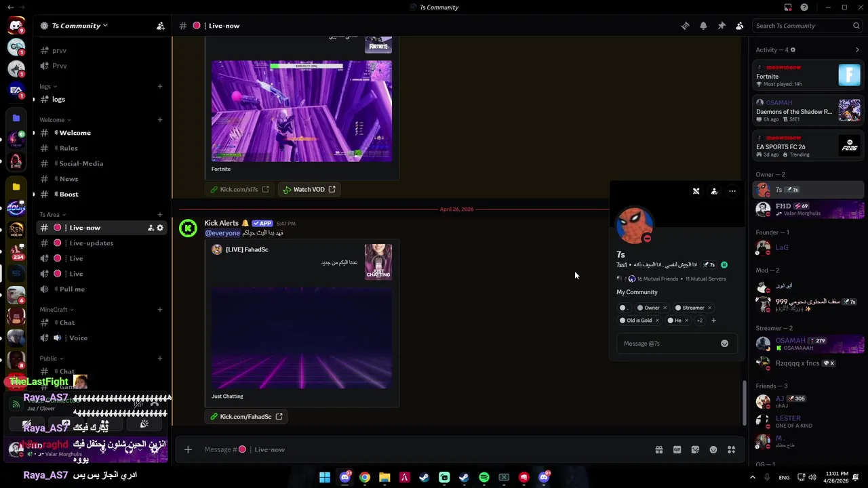Click the crossed swords icon in profile popup
Screen dimensions: 868x488
click(x=696, y=191)
